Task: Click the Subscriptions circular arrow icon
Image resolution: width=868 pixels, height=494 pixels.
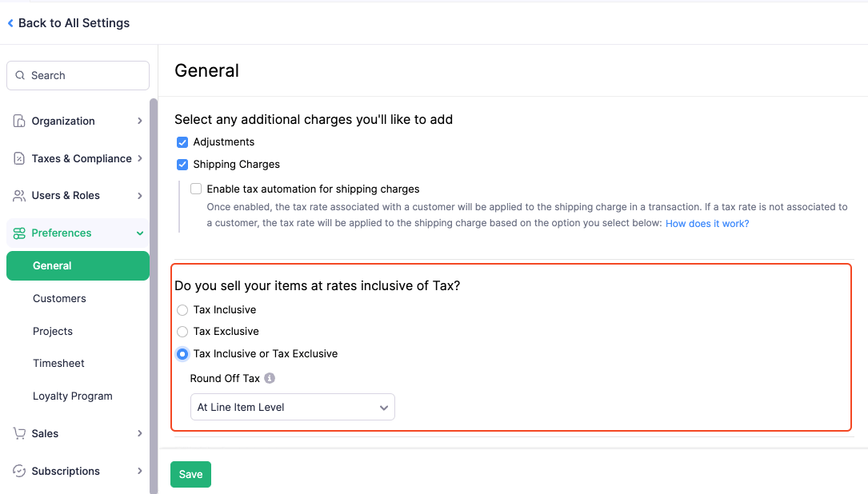Action: point(18,471)
